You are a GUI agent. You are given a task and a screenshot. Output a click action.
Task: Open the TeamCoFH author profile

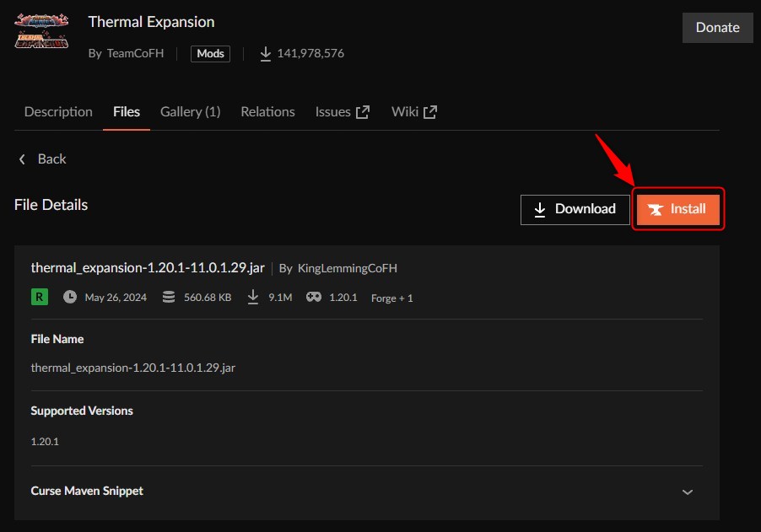tap(135, 53)
